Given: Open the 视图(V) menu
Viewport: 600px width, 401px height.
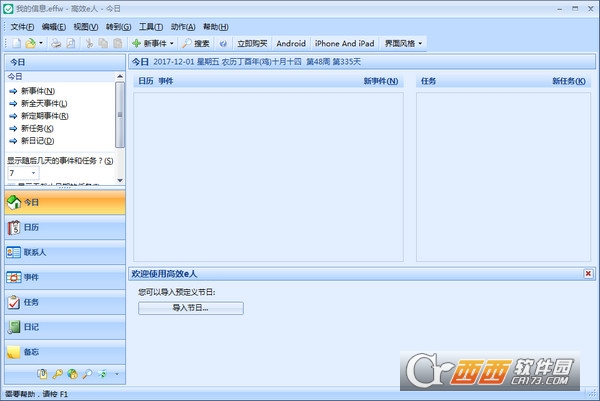Looking at the screenshot, I should (x=86, y=27).
